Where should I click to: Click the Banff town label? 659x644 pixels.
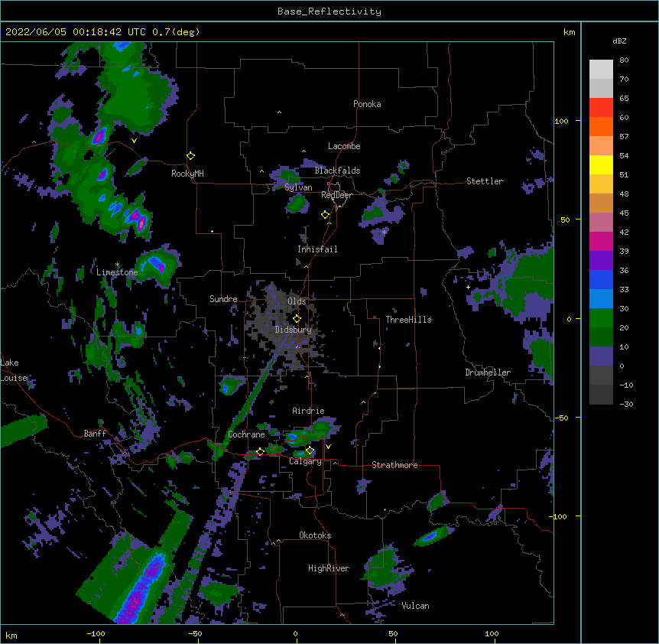(95, 434)
